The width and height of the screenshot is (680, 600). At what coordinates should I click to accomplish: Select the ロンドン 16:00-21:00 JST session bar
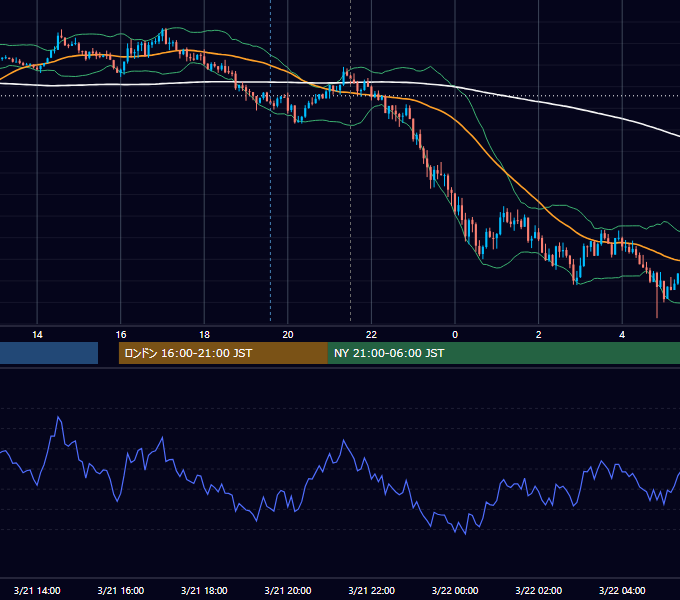pos(223,353)
